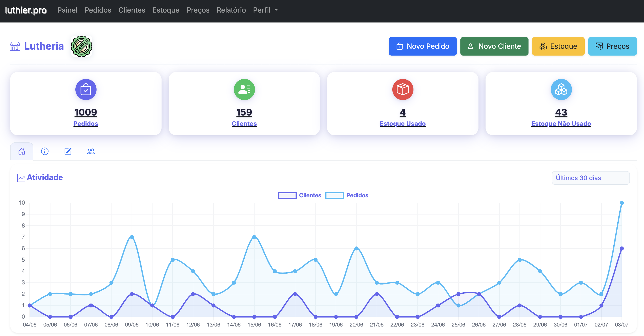Toggle the Pedidos legend series
The height and width of the screenshot is (336, 644).
(347, 195)
